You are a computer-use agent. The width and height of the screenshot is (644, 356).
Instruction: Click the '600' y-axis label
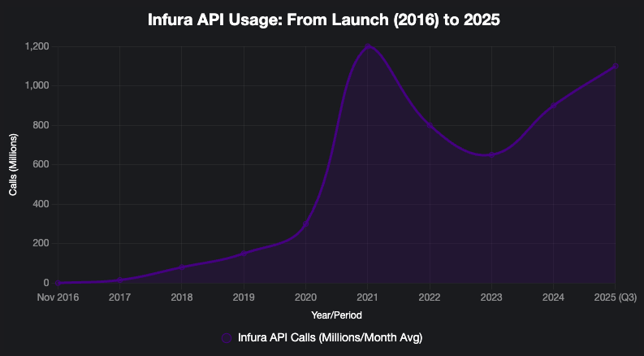coord(41,164)
